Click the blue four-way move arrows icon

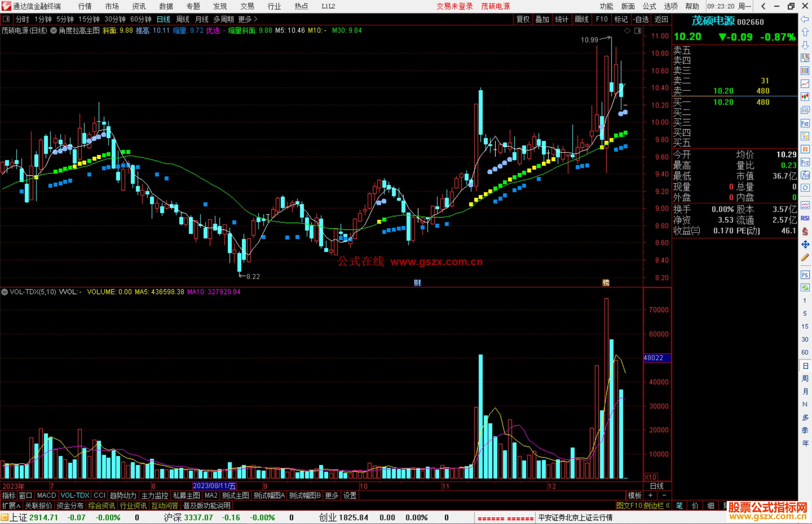[805, 245]
